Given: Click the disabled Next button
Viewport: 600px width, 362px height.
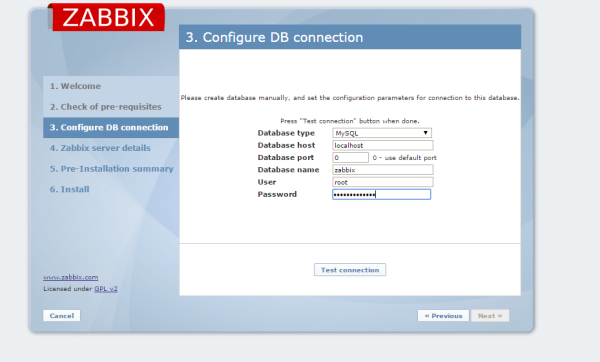Looking at the screenshot, I should (490, 316).
